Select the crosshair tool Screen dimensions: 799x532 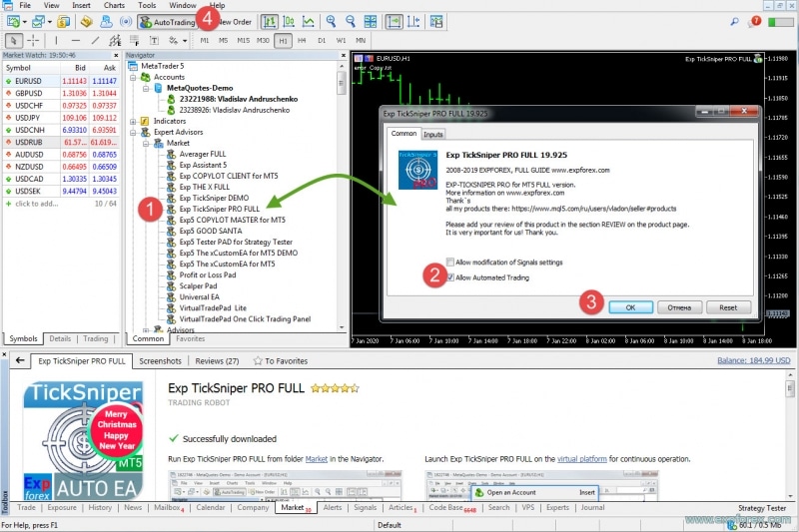click(33, 40)
